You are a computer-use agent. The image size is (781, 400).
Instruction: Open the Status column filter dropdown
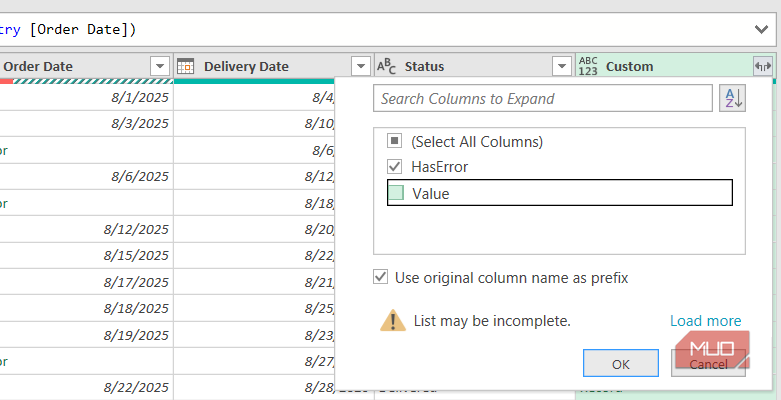(562, 66)
